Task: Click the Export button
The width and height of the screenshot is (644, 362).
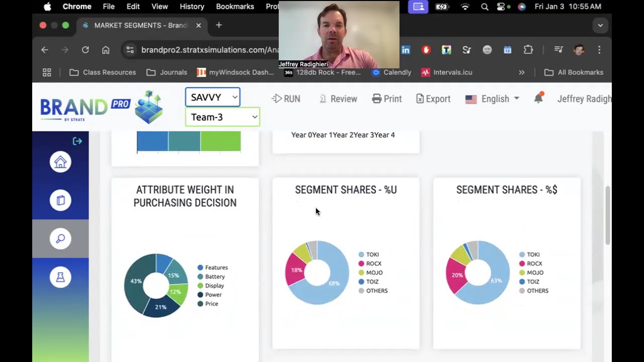Action: 433,99
